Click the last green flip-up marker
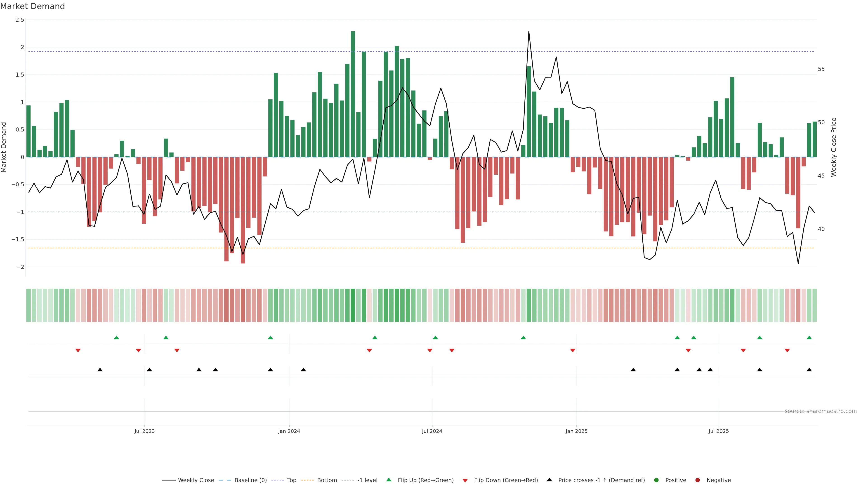Viewport: 868px width, 488px height. pyautogui.click(x=809, y=338)
